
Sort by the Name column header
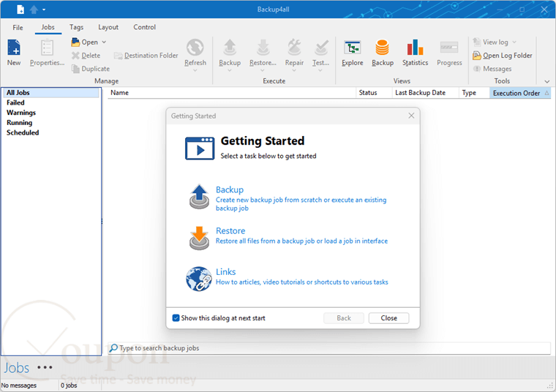coord(232,93)
